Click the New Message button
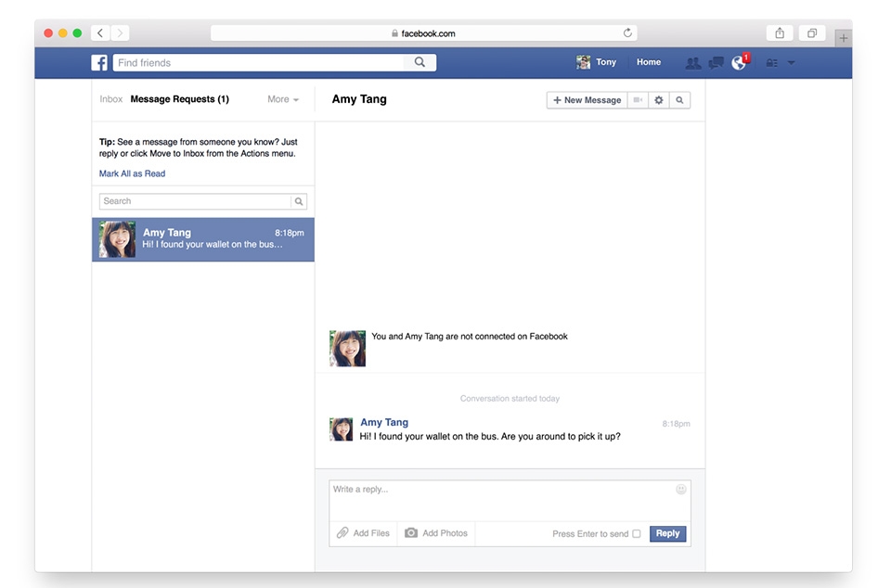 [587, 100]
